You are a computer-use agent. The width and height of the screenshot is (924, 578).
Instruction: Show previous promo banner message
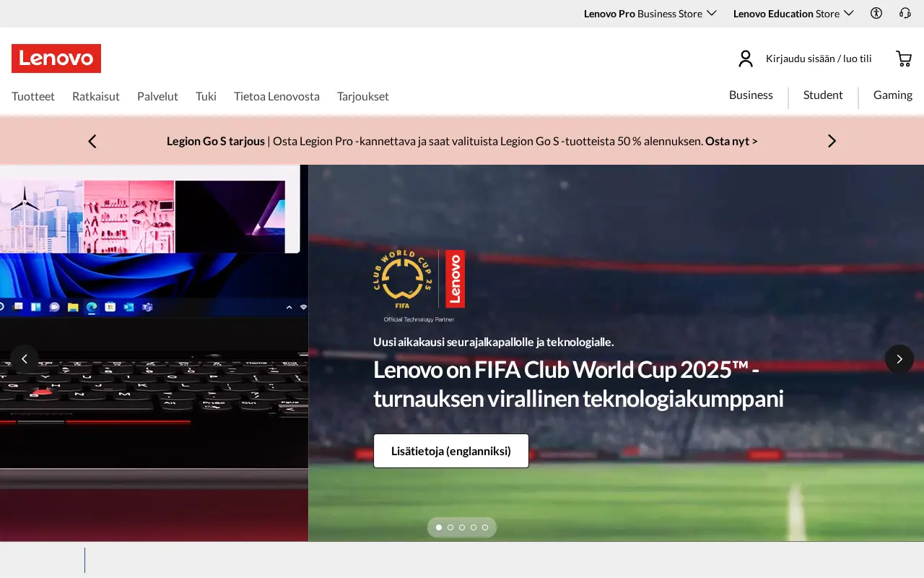[92, 141]
